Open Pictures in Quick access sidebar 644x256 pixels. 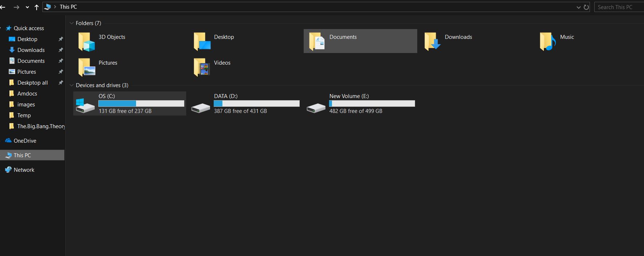tap(27, 72)
